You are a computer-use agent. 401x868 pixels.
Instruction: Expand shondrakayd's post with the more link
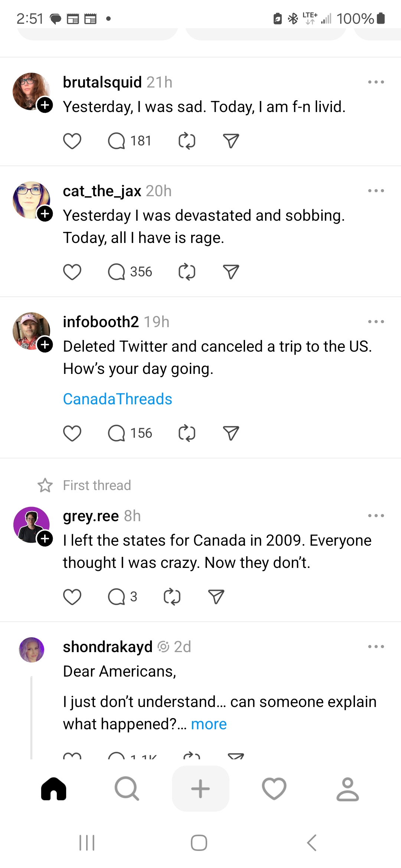coord(209,724)
